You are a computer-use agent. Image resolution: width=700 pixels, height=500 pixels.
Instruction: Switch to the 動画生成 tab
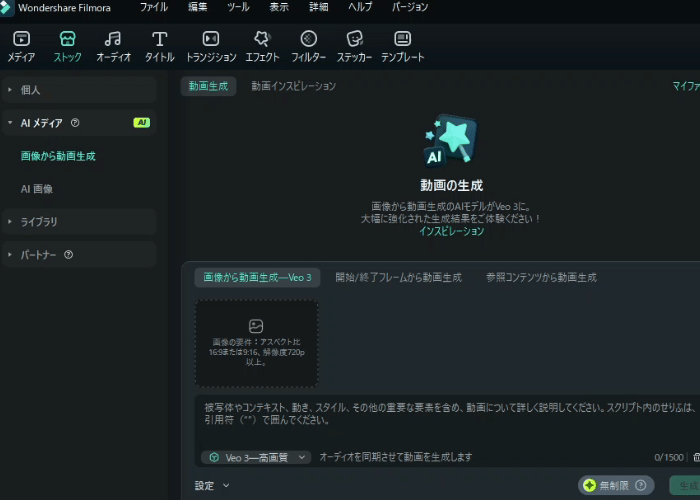pos(208,86)
